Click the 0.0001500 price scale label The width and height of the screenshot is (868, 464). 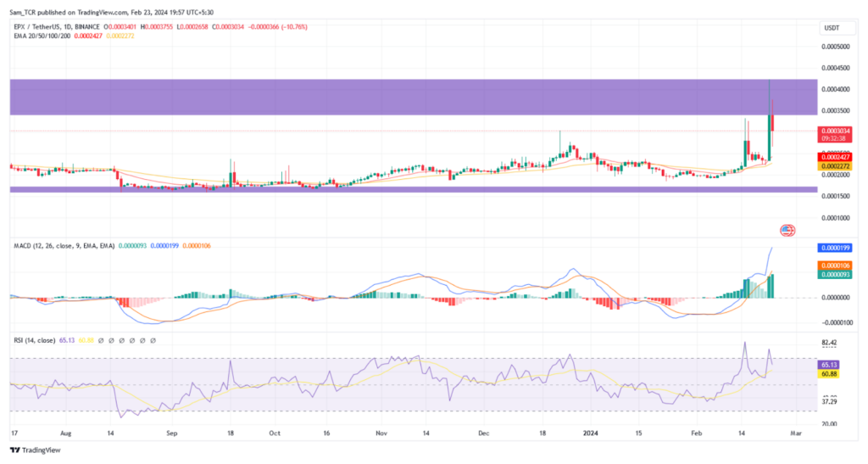835,197
